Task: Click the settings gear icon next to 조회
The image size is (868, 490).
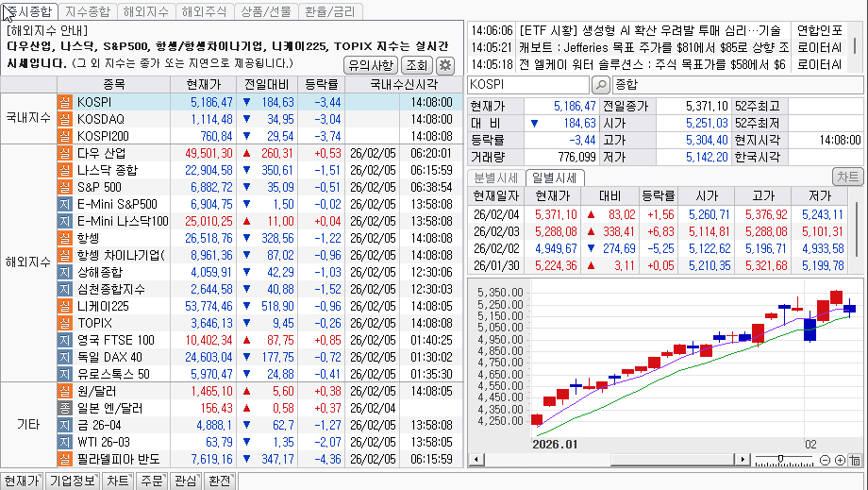Action: tap(445, 65)
